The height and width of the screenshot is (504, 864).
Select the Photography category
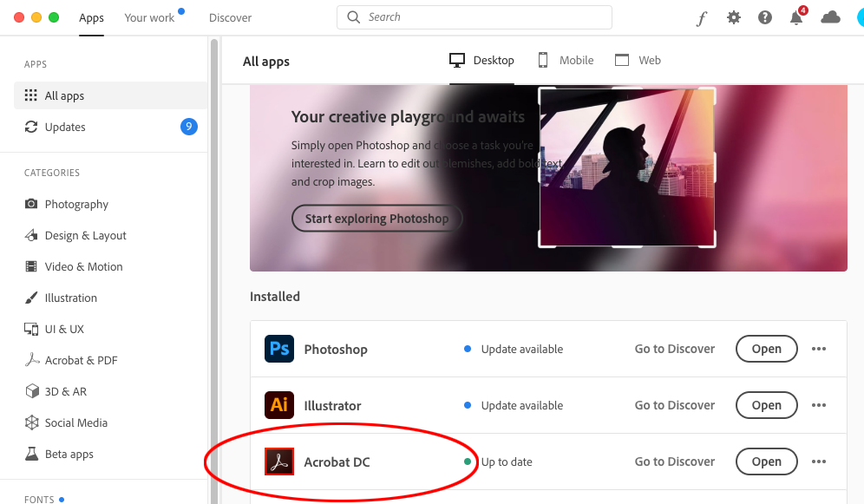tap(67, 205)
